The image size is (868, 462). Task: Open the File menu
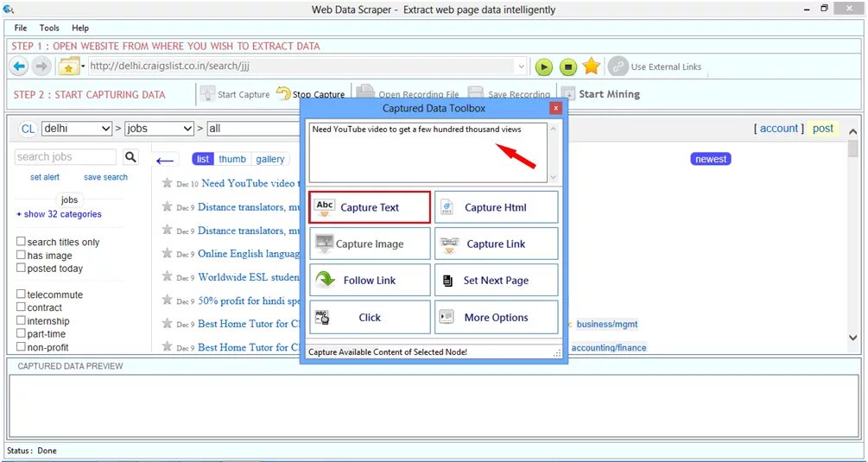21,28
